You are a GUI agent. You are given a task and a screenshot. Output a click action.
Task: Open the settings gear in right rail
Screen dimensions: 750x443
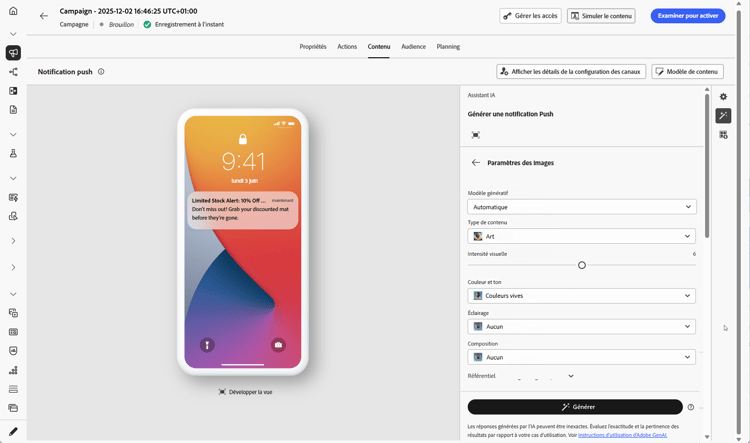pos(723,97)
